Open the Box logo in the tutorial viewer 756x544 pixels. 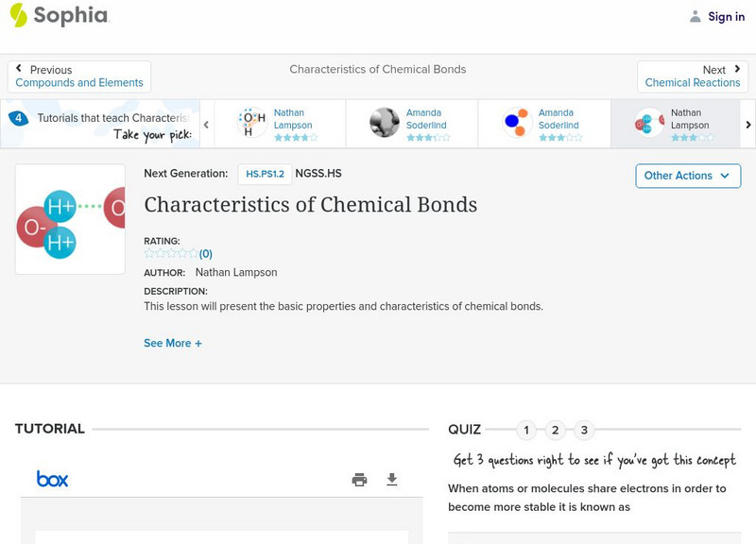click(x=52, y=480)
